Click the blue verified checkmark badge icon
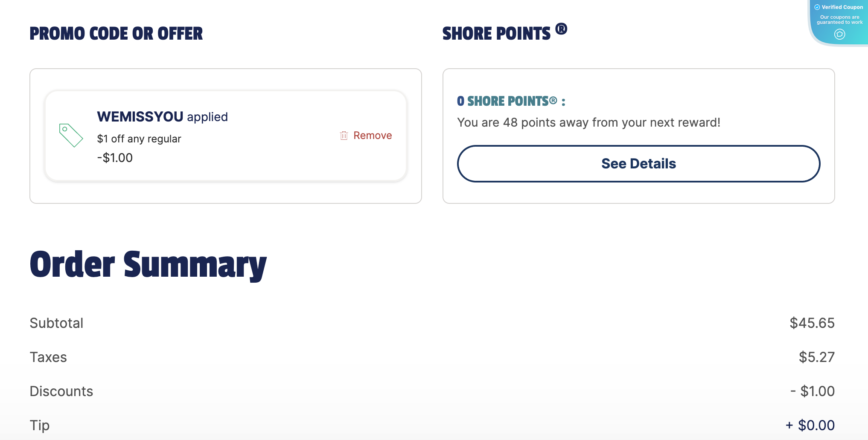 tap(817, 7)
